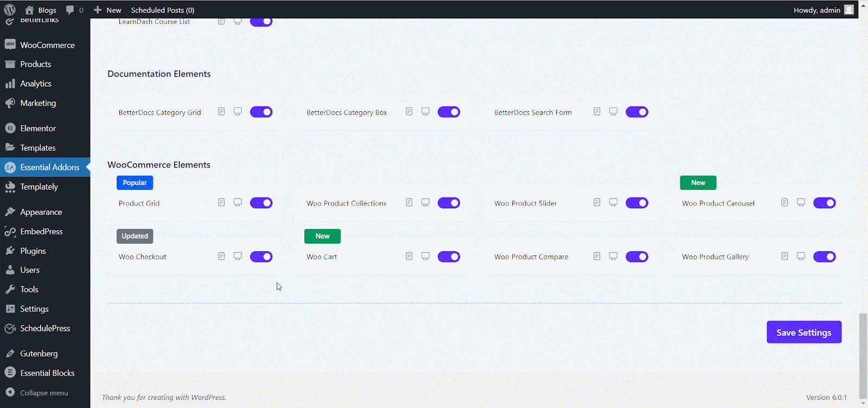Select Essential Addons in sidebar
The width and height of the screenshot is (868, 408).
tap(45, 167)
